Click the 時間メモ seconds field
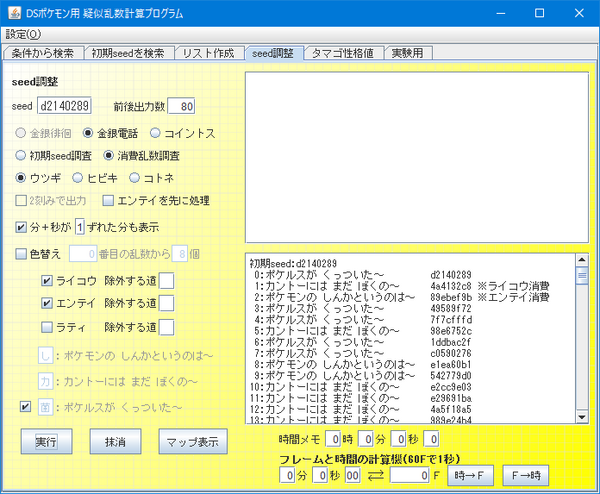 [x=398, y=439]
